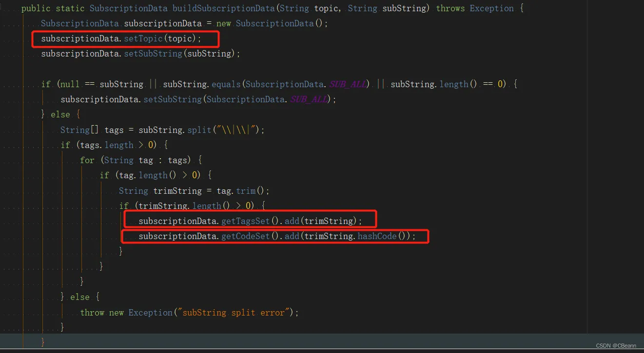
Task: Click the setTopic method call
Action: click(143, 38)
